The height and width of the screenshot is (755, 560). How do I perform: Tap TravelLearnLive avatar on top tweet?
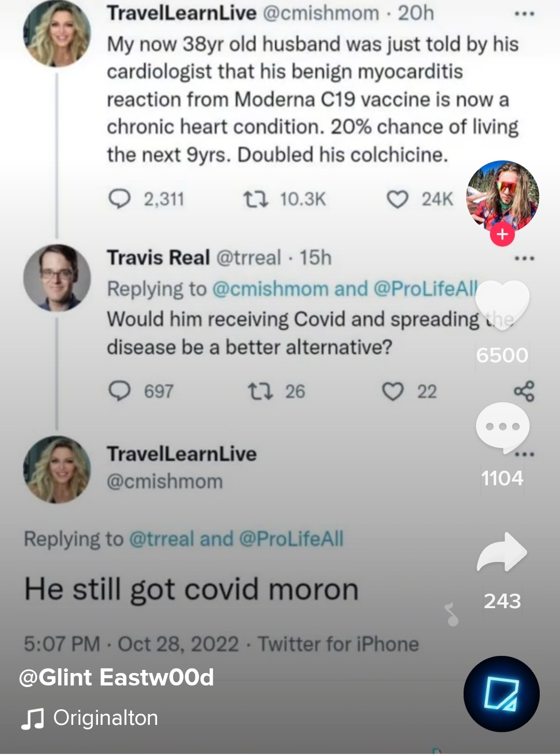pyautogui.click(x=57, y=34)
